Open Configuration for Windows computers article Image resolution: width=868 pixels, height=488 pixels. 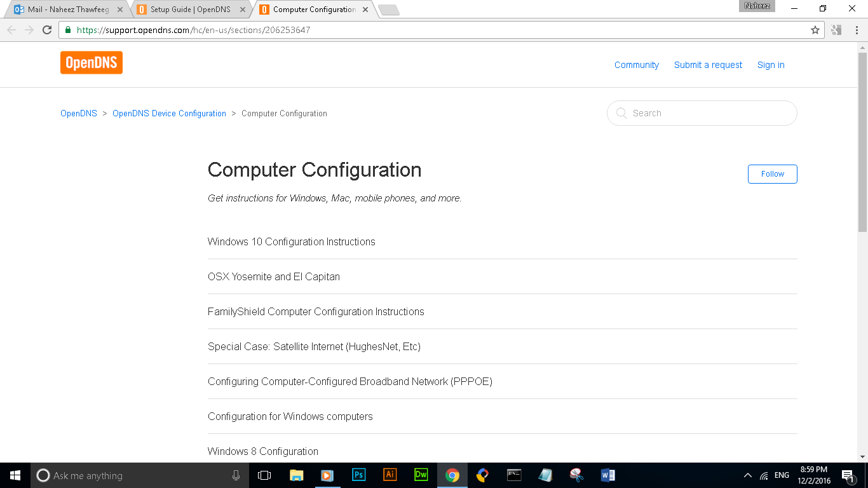click(290, 416)
